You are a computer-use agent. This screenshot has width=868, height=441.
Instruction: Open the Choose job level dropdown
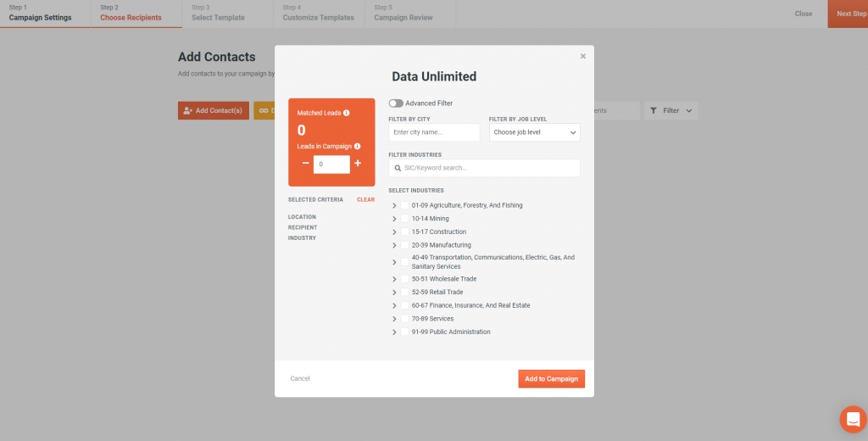[534, 132]
